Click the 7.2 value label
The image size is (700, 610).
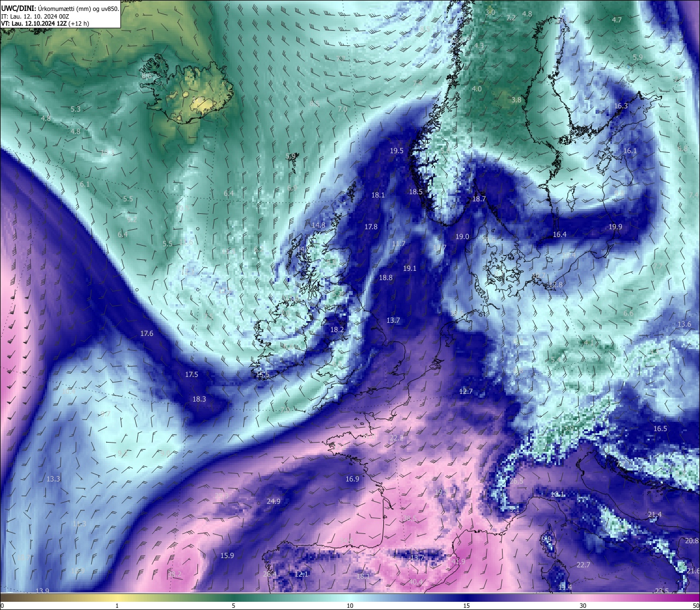(511, 18)
